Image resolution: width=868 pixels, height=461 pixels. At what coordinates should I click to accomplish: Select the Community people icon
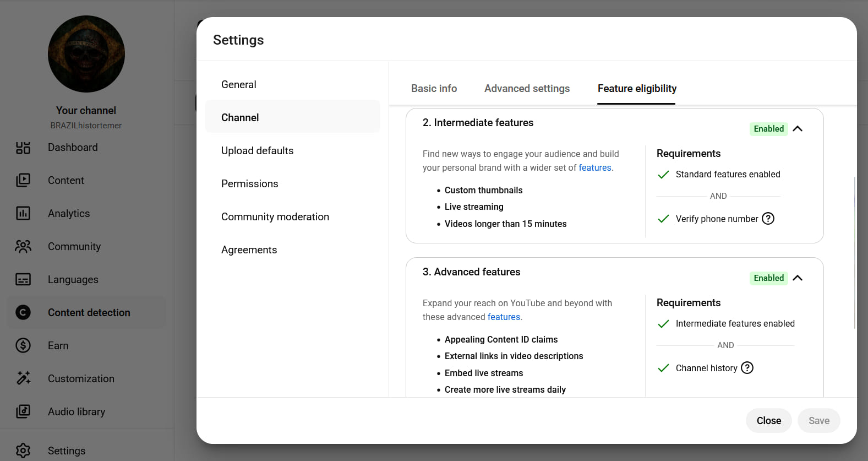[23, 246]
